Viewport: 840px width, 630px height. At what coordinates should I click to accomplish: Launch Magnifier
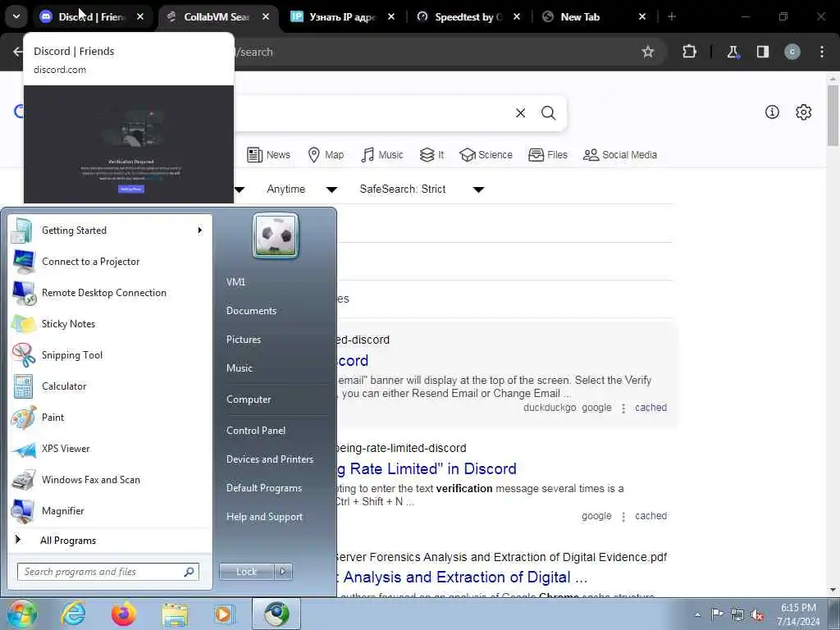[110, 510]
